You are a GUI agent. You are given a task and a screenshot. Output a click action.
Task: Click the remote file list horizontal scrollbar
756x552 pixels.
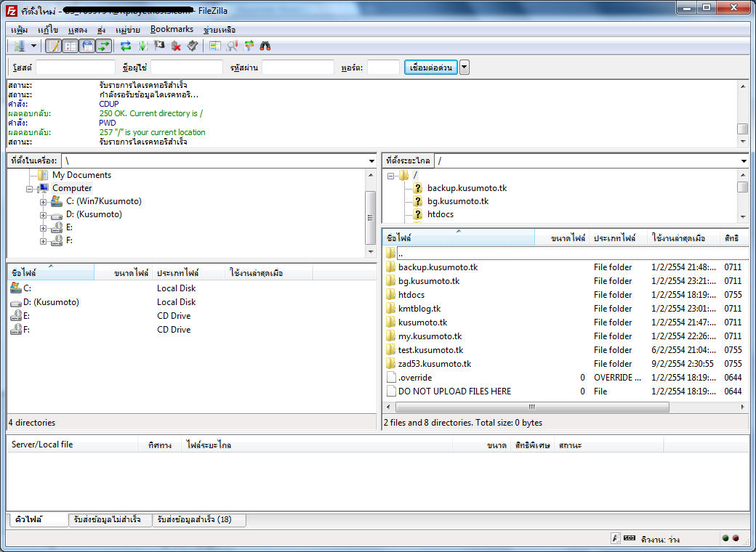click(532, 407)
